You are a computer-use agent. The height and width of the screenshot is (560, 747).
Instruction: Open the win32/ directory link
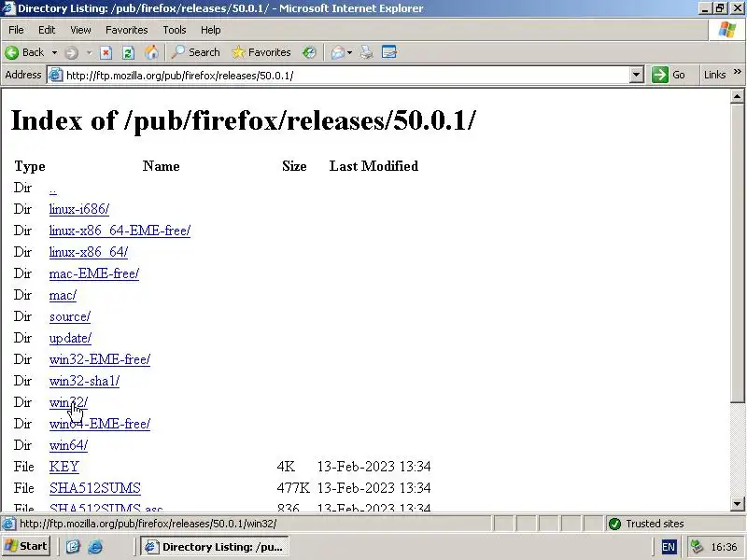[68, 402]
